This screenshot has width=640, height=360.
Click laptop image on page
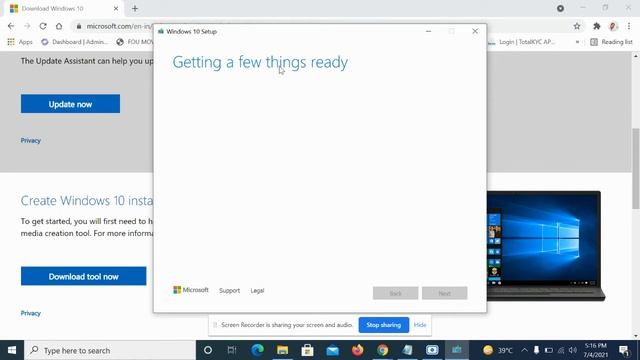pyautogui.click(x=546, y=246)
